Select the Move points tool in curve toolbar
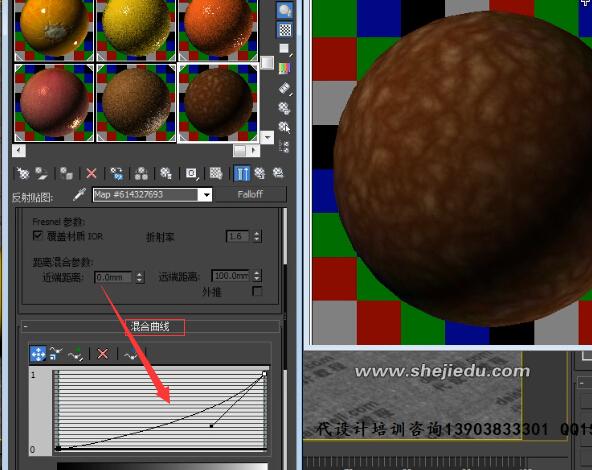This screenshot has width=592, height=470. (38, 354)
